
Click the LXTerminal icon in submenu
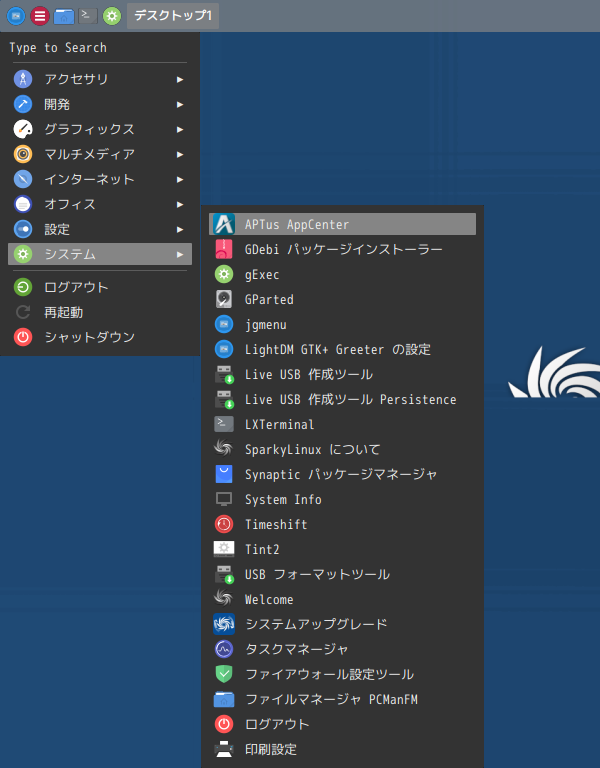pos(224,424)
